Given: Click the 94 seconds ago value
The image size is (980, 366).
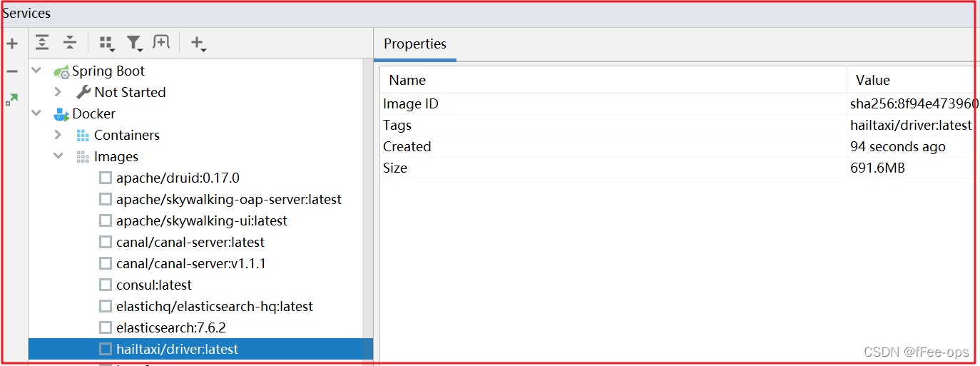Looking at the screenshot, I should point(898,146).
